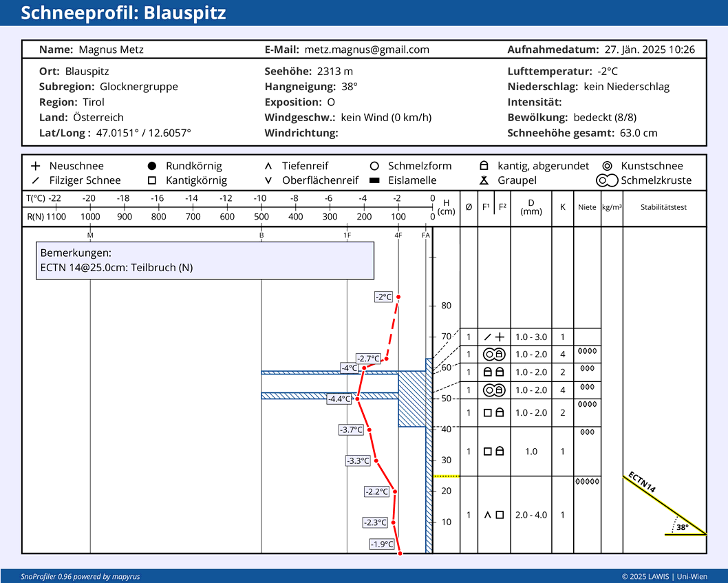The height and width of the screenshot is (583, 728).
Task: Select the Seehöhe value 2313 m
Action: (x=334, y=72)
